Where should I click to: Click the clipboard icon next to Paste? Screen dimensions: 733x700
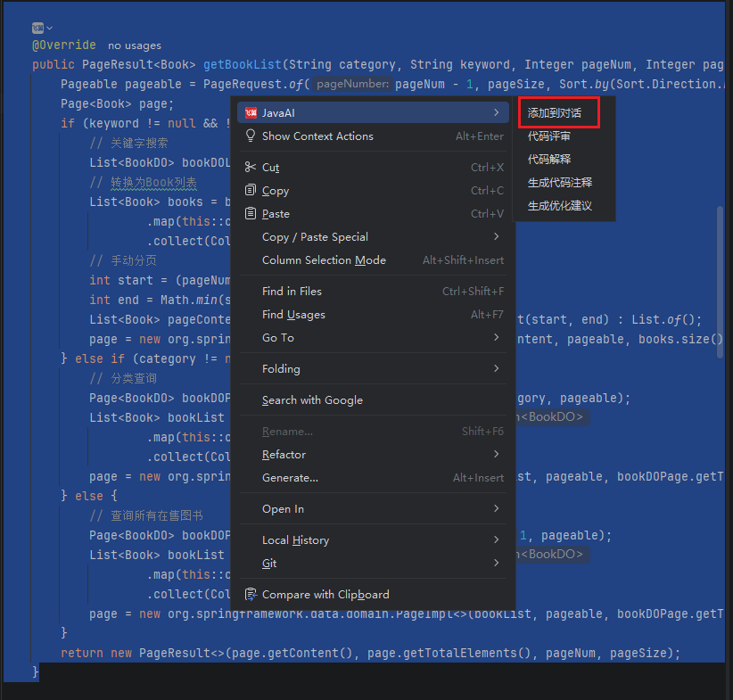(x=251, y=213)
